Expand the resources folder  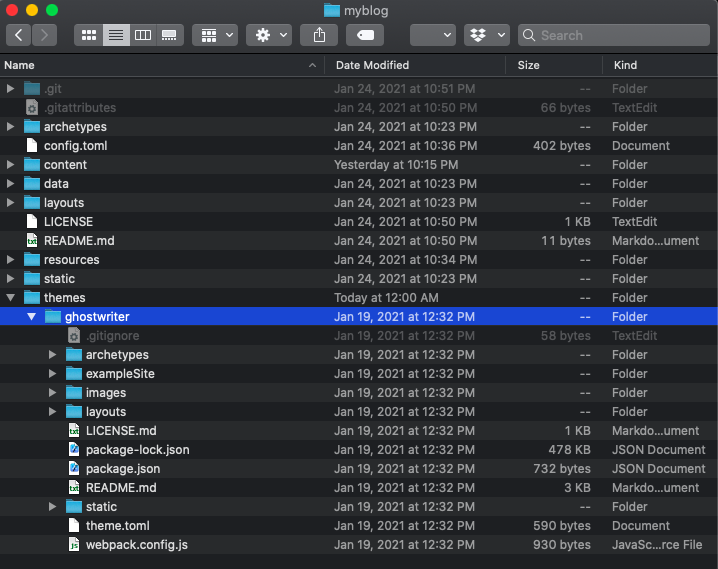(x=10, y=260)
